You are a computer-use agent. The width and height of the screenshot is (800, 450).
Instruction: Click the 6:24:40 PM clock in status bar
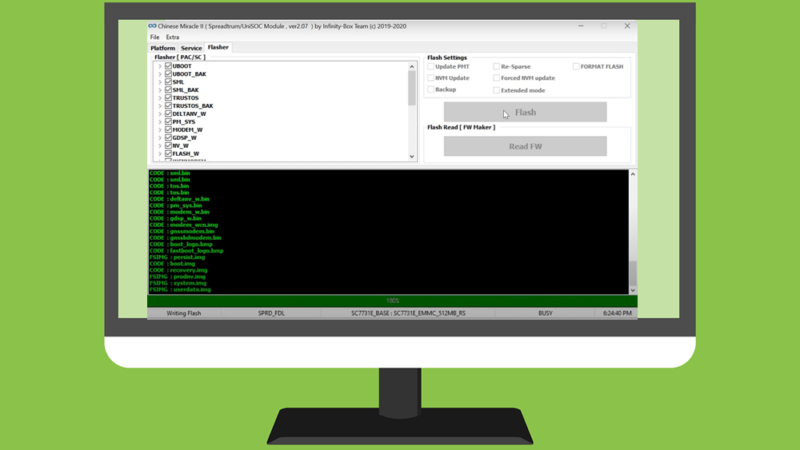[617, 313]
